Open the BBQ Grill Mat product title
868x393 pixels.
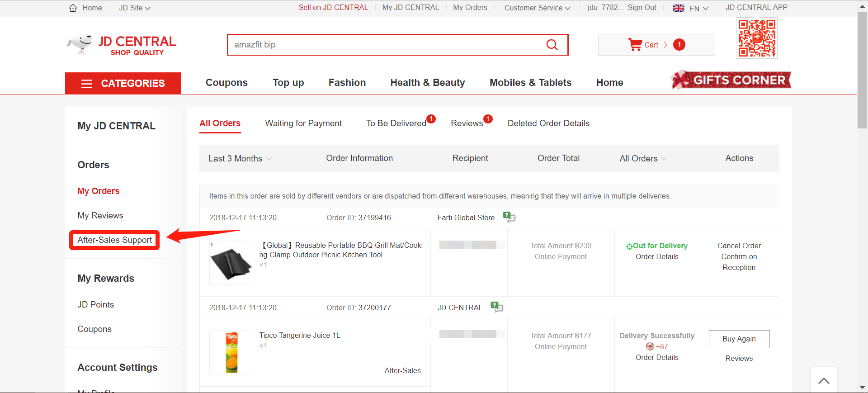click(341, 250)
